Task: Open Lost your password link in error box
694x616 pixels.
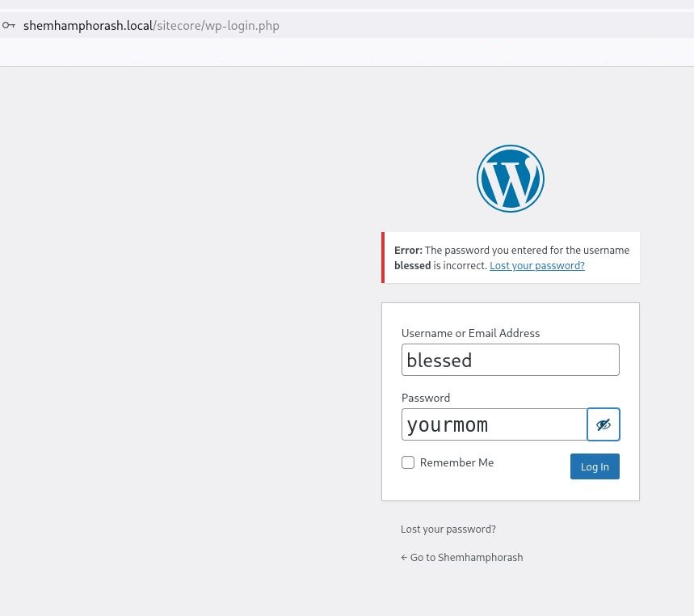Action: coord(537,266)
